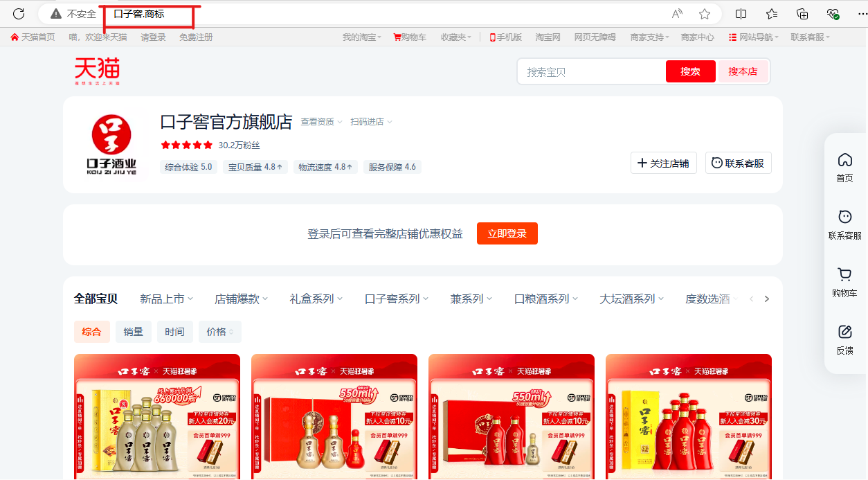Viewport: 868px width, 480px height.
Task: Click the 宝贝质量 4.8 rating tag
Action: pos(255,167)
